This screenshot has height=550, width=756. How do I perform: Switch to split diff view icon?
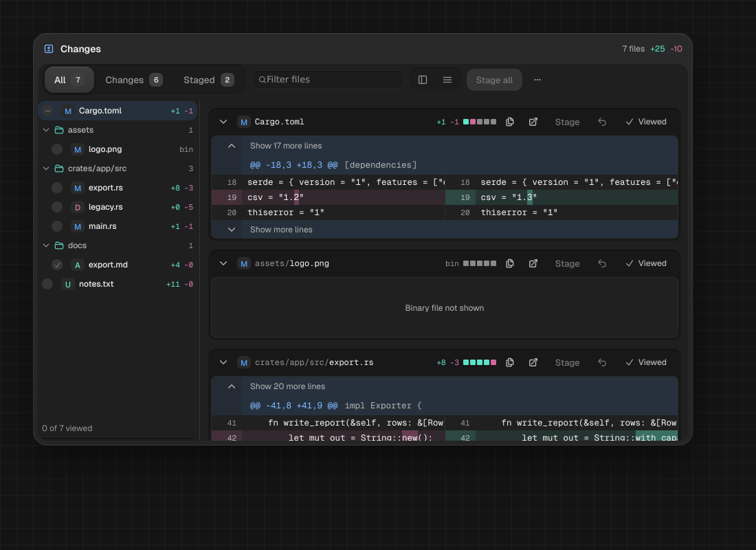423,80
